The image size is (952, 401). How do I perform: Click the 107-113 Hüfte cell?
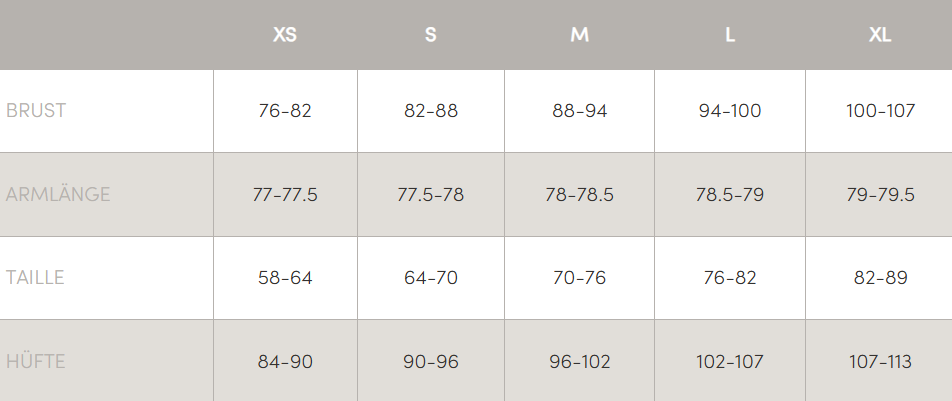(880, 362)
